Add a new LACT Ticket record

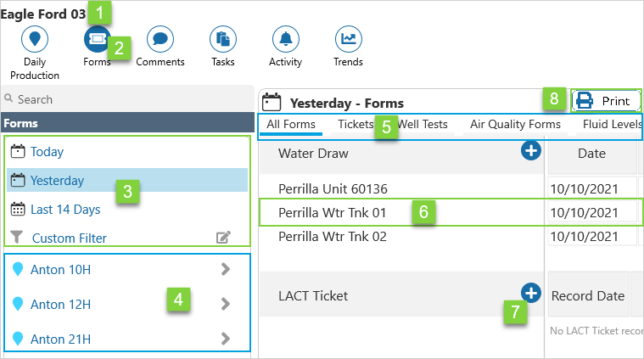pos(530,293)
